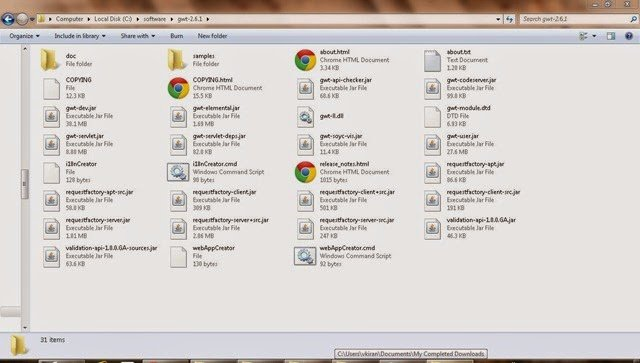The image size is (640, 363).
Task: Select requestfactory-server+src.jar file name
Action: click(x=231, y=220)
